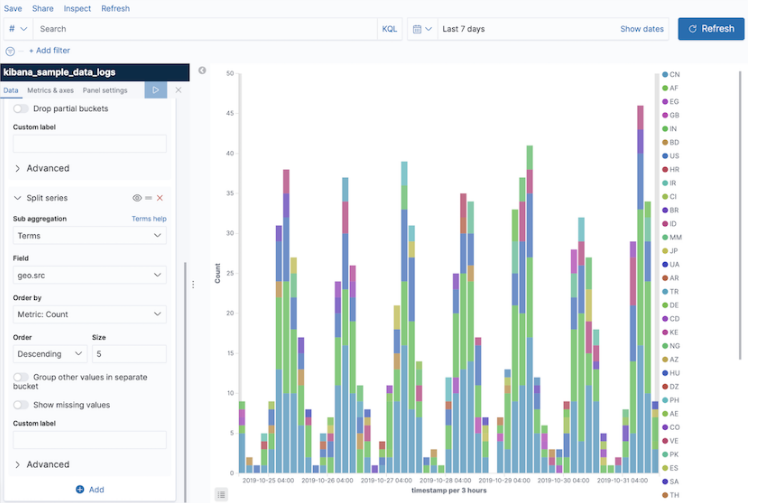Open the calendar quick date menu
The height and width of the screenshot is (503, 760).
tap(422, 29)
